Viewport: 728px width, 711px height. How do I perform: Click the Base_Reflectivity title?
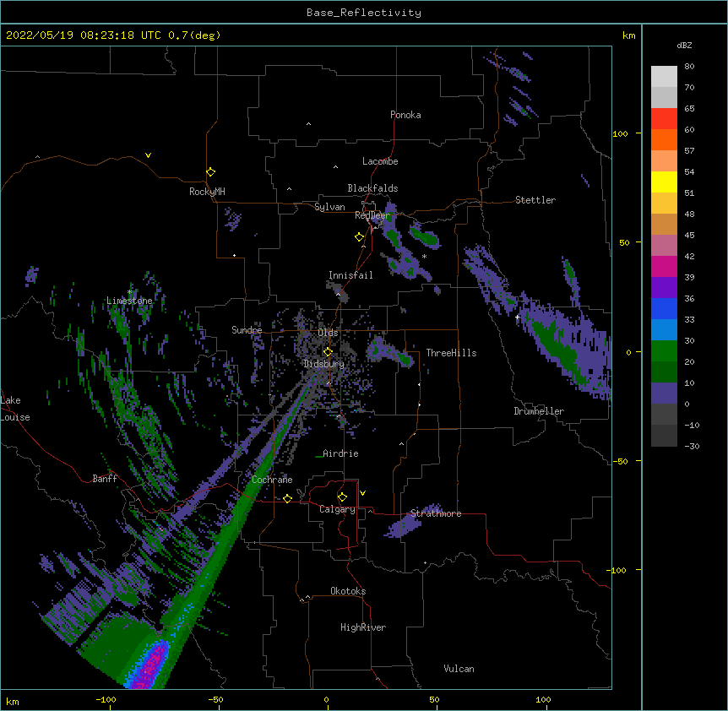(364, 13)
